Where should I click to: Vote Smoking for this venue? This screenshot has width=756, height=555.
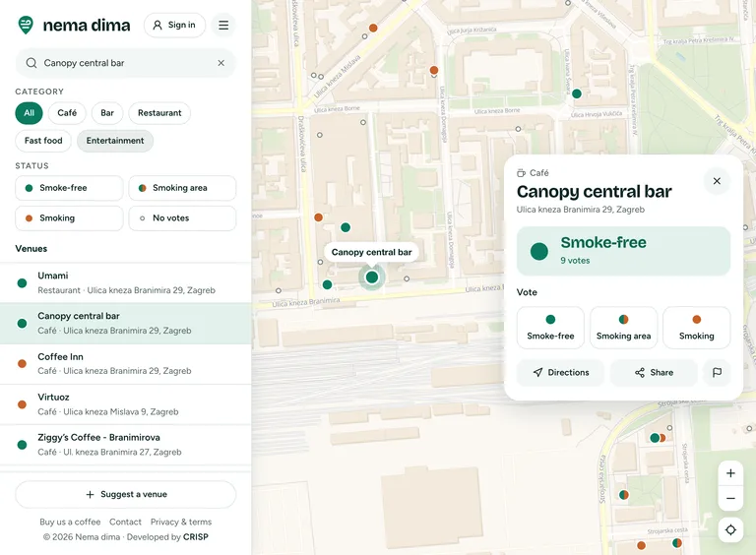pyautogui.click(x=697, y=328)
